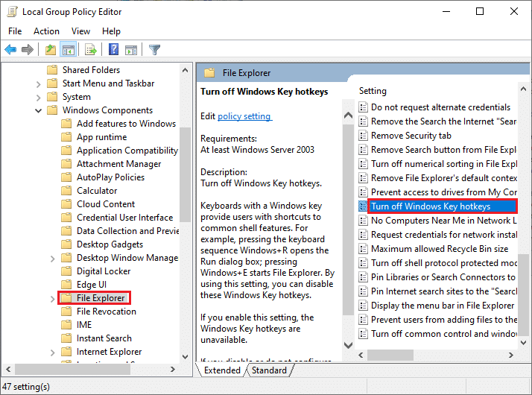Screen dimensions: 532x395
Task: Click tree pane scroll-down arrow
Action: 186,357
